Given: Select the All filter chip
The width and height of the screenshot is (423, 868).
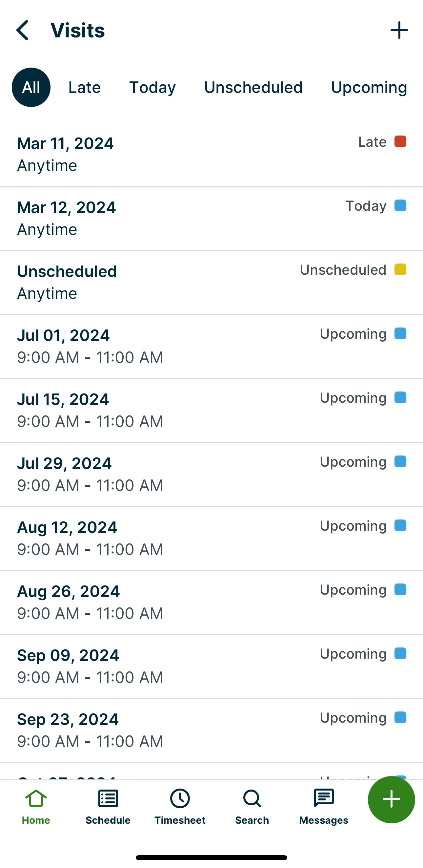Looking at the screenshot, I should [31, 87].
